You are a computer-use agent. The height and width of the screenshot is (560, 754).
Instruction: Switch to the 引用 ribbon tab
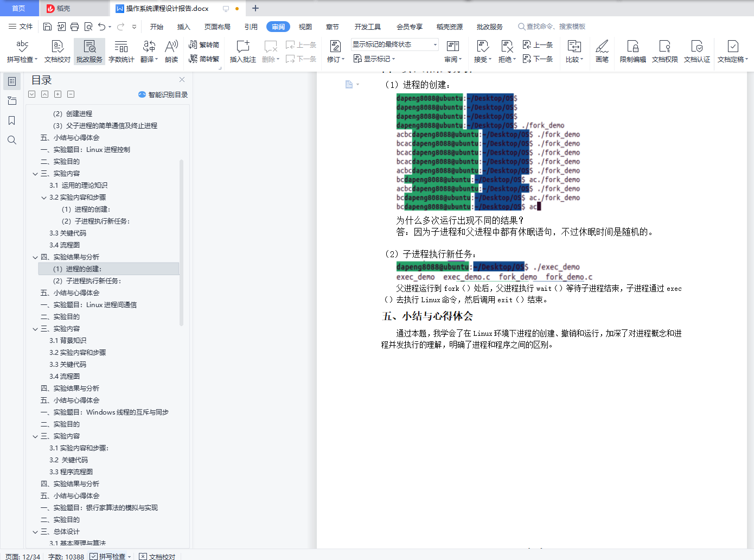tap(251, 27)
